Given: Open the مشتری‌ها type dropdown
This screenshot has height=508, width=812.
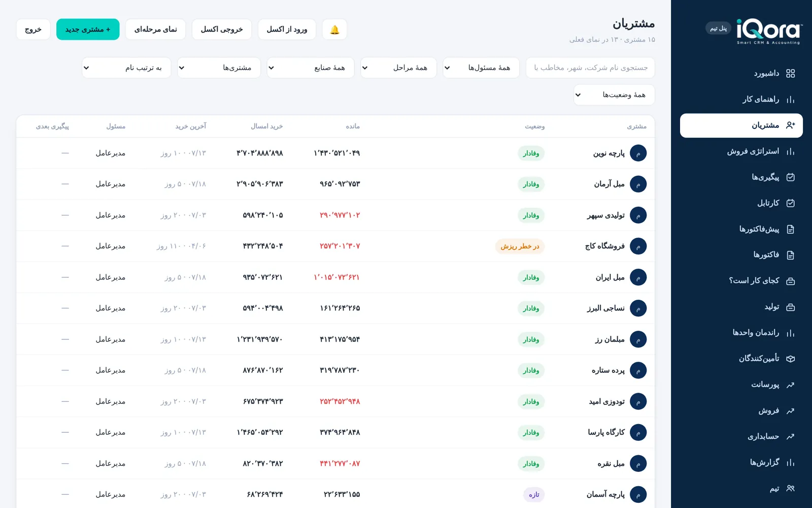Looking at the screenshot, I should (x=219, y=68).
